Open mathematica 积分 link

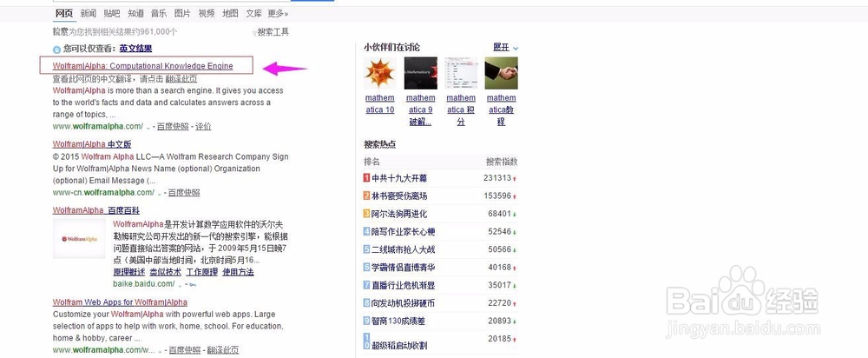[x=461, y=110]
